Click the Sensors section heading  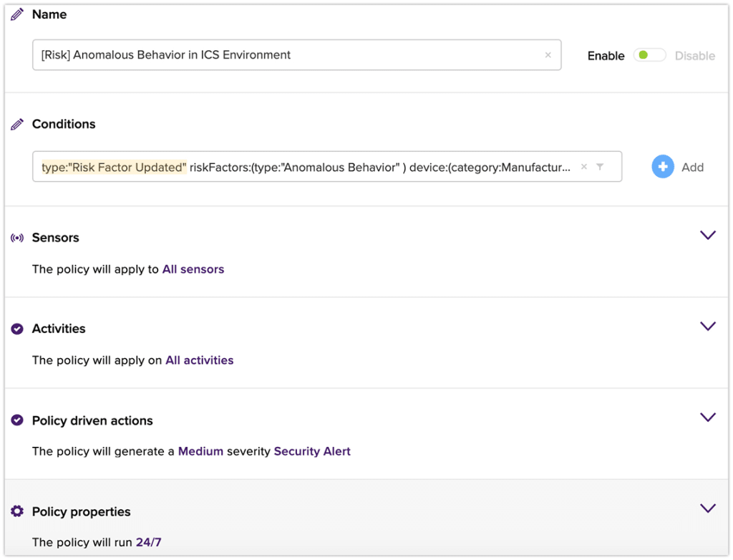55,238
